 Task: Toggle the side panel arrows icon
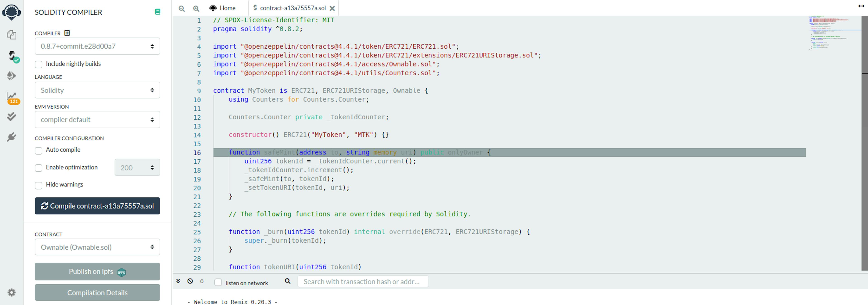[x=861, y=6]
